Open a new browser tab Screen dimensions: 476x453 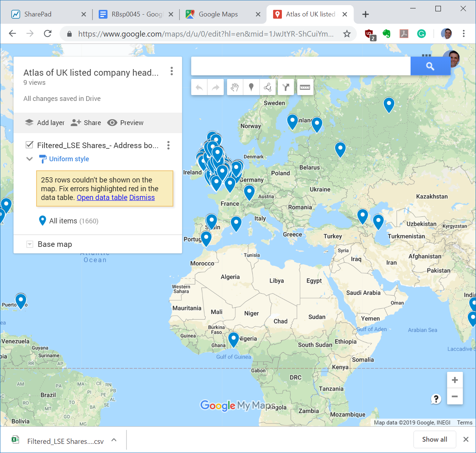click(365, 14)
